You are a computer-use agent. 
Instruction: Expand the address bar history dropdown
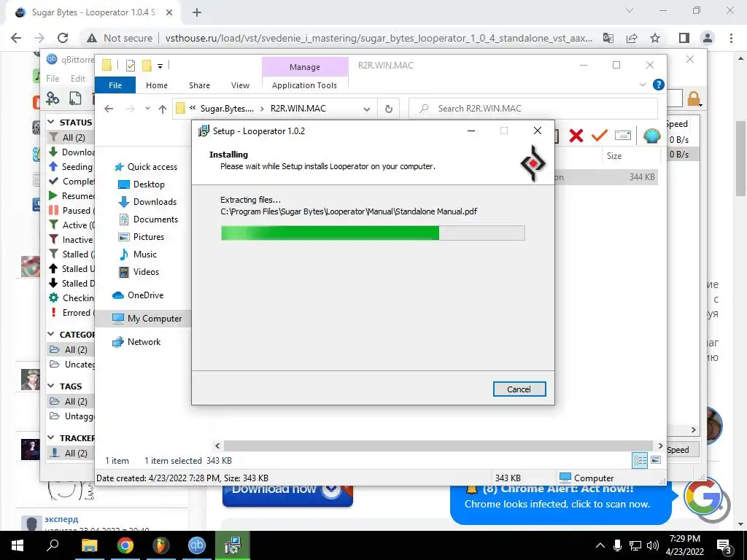(x=367, y=109)
